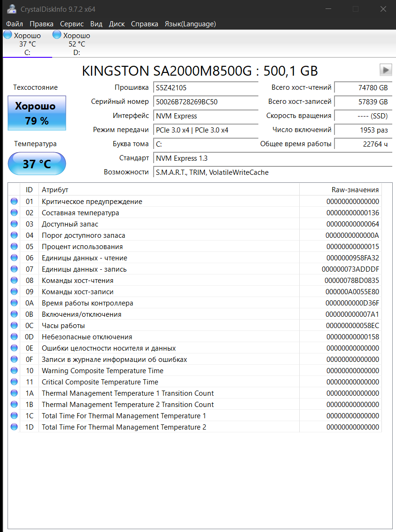396x532 pixels.
Task: Click the 37 °C temperature button
Action: pos(37,164)
